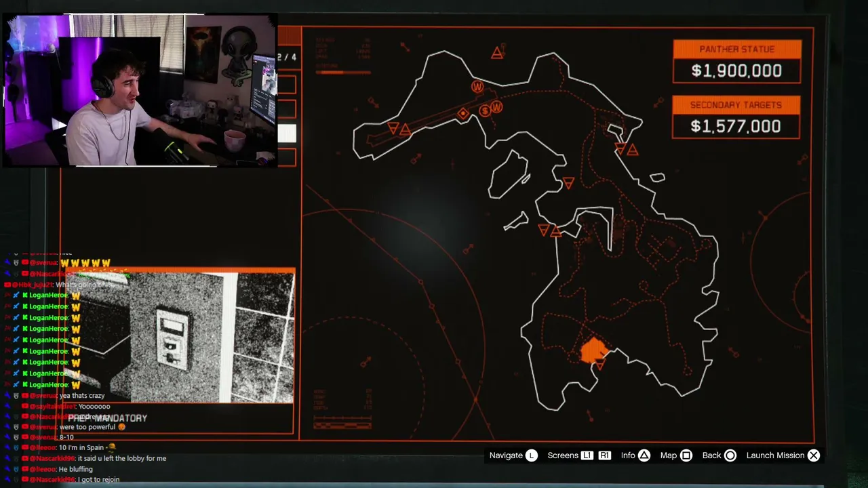Screen dimensions: 868x488
Task: Click the highlighted orange compound on the map
Action: (x=595, y=350)
